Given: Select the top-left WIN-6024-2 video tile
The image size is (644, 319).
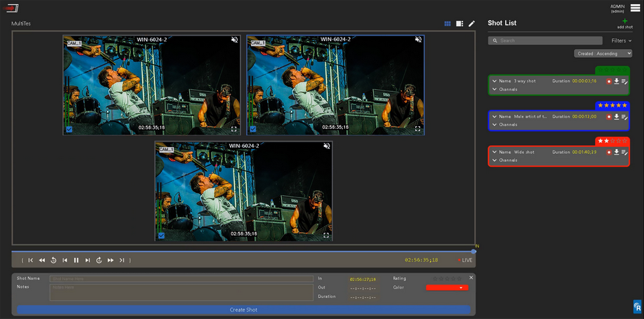Looking at the screenshot, I should (x=152, y=85).
